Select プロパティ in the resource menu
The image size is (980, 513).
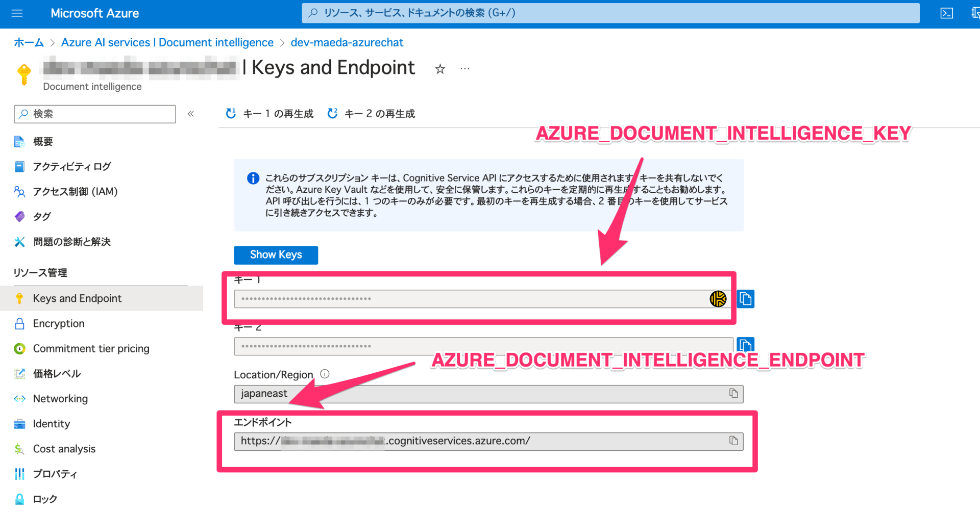55,474
